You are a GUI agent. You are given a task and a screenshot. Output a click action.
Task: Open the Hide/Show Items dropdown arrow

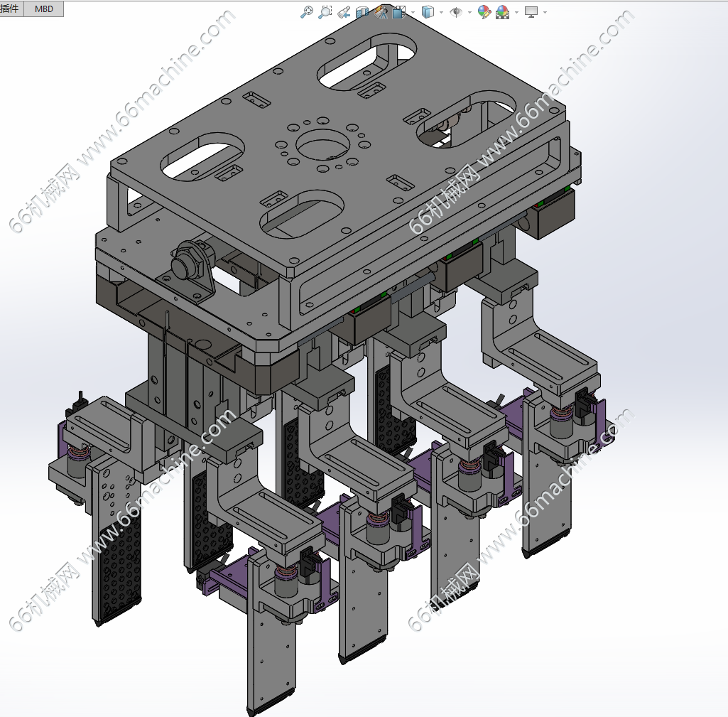pos(469,12)
